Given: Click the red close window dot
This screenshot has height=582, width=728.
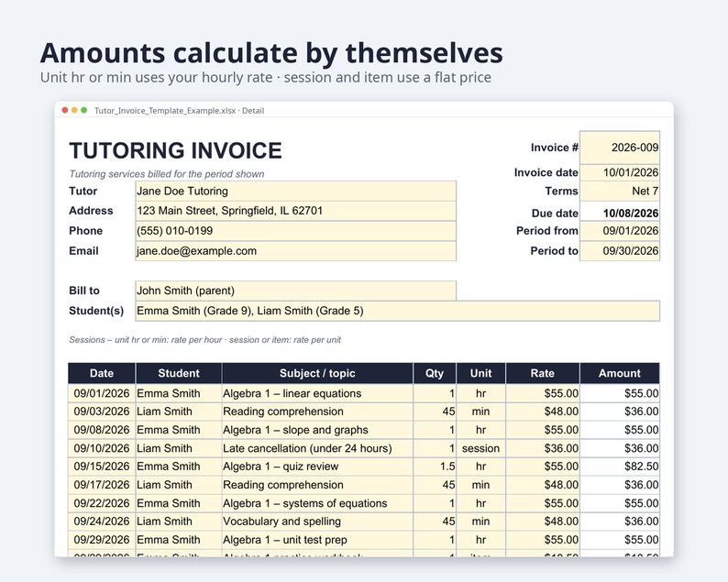Looking at the screenshot, I should (65, 110).
